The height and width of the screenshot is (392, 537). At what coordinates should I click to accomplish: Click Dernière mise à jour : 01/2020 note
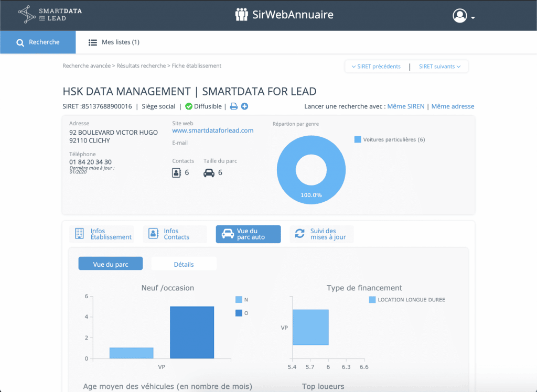(92, 170)
